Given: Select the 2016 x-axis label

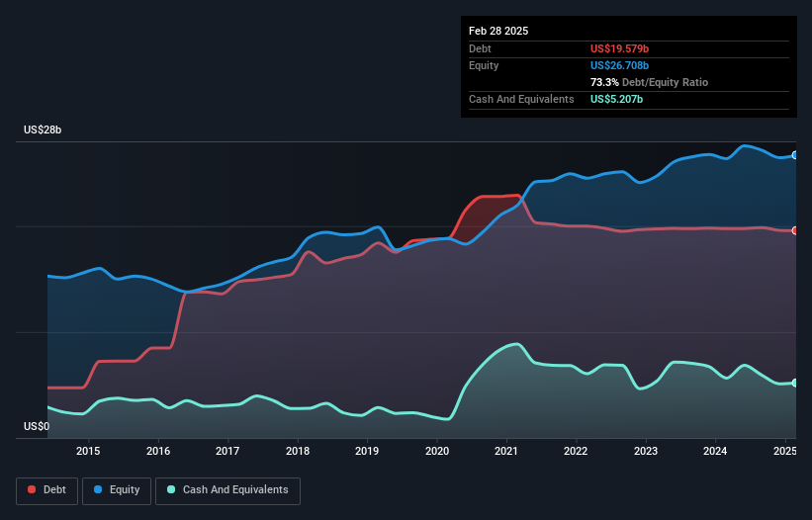Looking at the screenshot, I should (x=158, y=451).
